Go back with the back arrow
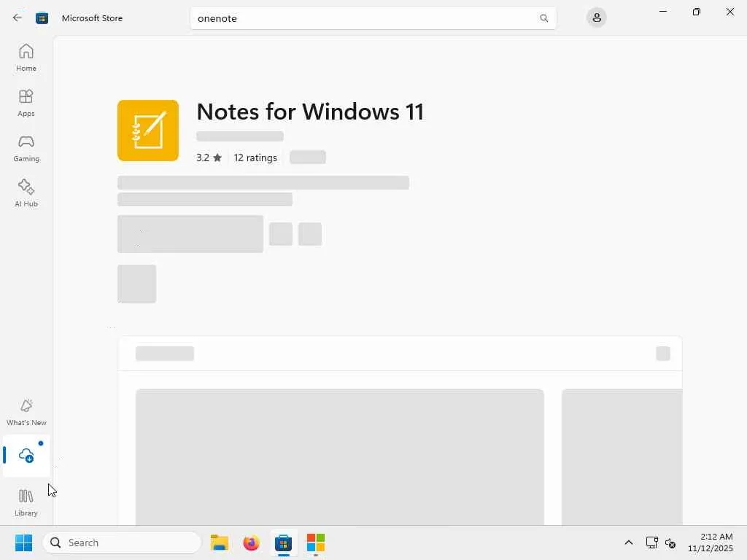Image resolution: width=747 pixels, height=560 pixels. [18, 18]
